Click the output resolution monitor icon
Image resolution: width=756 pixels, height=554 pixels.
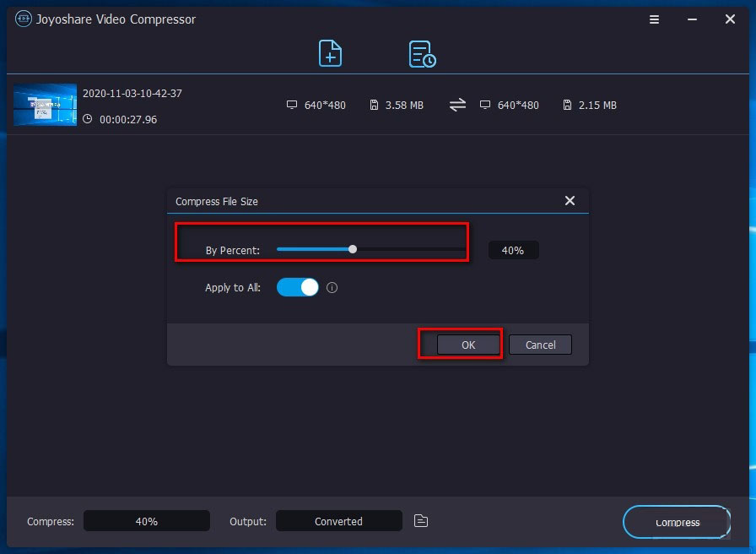pyautogui.click(x=485, y=105)
